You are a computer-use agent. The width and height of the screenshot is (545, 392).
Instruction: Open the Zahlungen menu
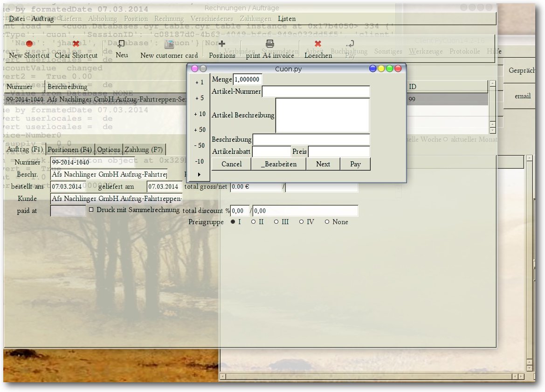255,19
